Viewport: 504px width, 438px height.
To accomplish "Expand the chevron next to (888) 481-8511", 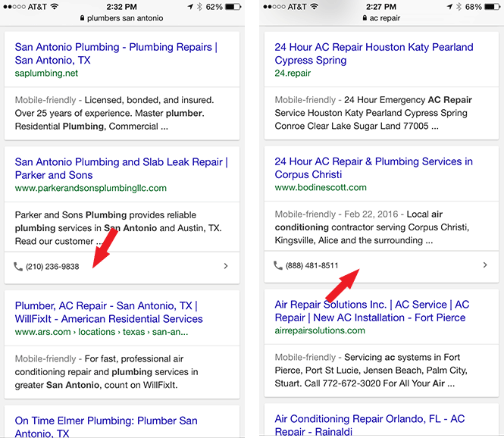I will [x=485, y=265].
